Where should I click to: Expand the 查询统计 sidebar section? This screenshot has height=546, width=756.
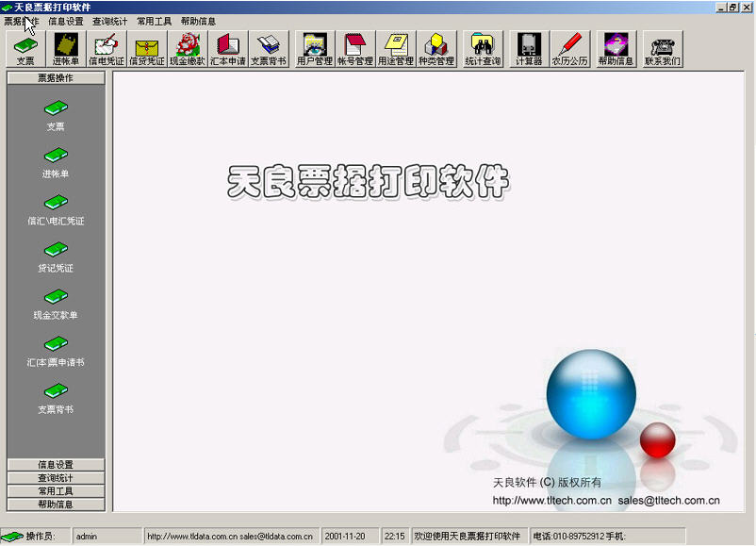coord(56,478)
